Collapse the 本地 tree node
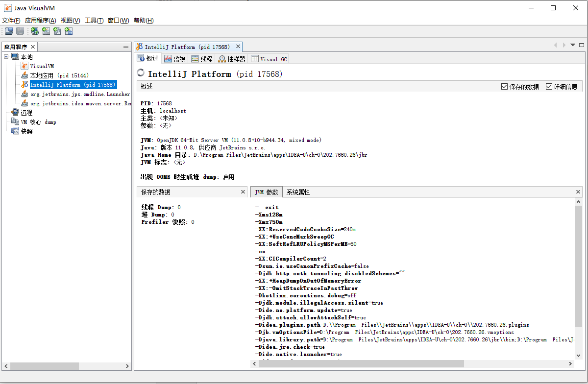588x384 pixels. coord(6,57)
